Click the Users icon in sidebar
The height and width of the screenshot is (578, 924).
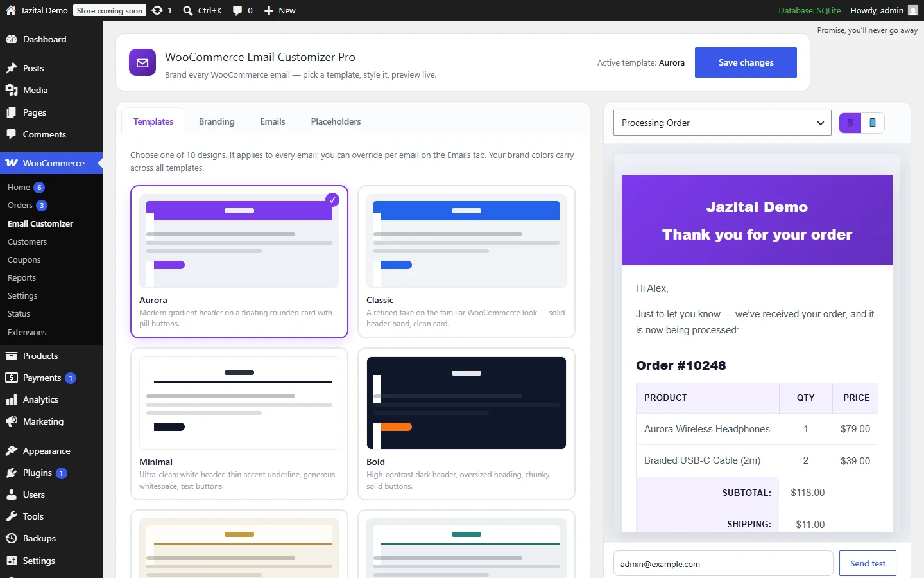click(12, 495)
